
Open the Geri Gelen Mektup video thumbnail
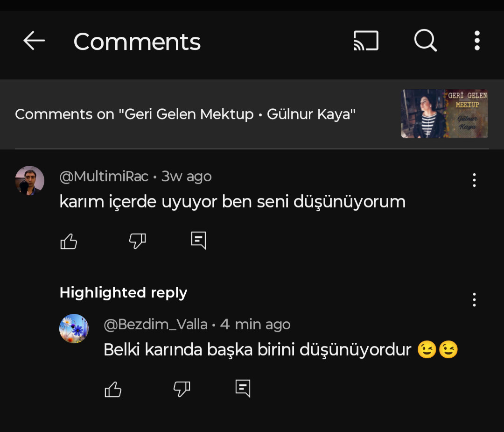(x=444, y=114)
